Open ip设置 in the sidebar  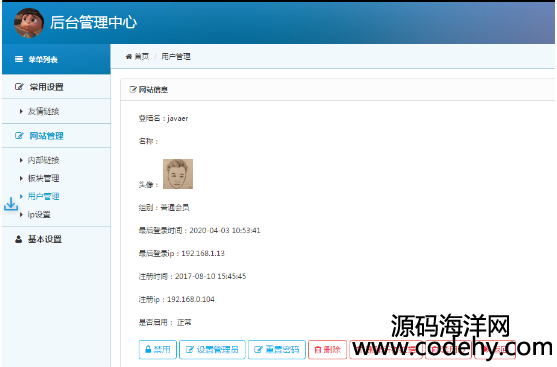(x=39, y=215)
